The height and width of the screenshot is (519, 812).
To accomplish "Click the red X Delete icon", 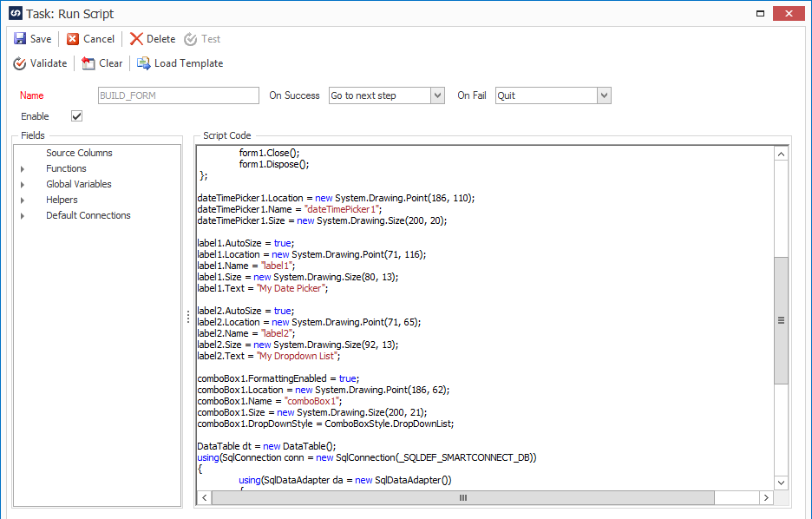I will [x=136, y=39].
